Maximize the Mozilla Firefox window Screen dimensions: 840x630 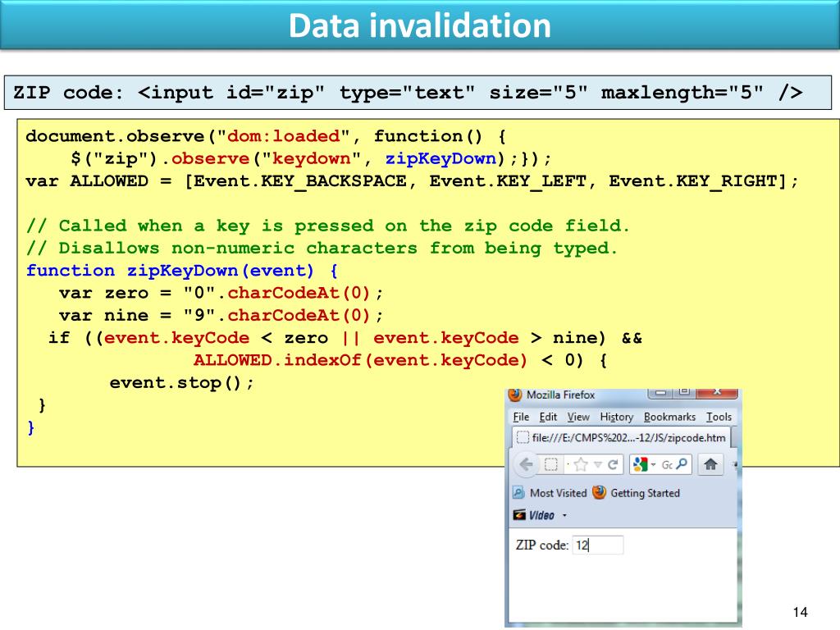coord(684,393)
